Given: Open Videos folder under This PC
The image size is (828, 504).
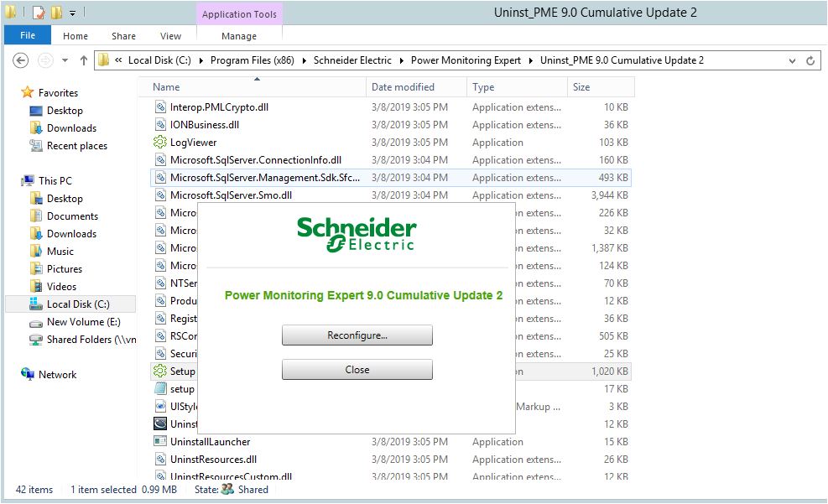Looking at the screenshot, I should (61, 286).
